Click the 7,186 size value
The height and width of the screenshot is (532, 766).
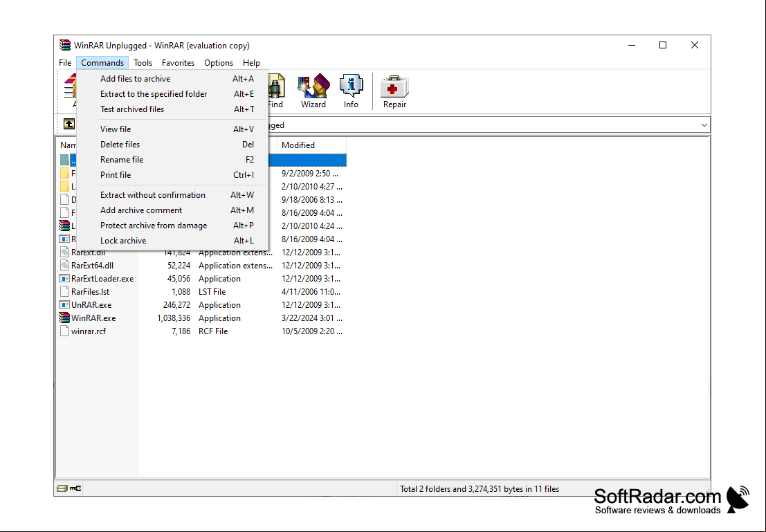[181, 331]
